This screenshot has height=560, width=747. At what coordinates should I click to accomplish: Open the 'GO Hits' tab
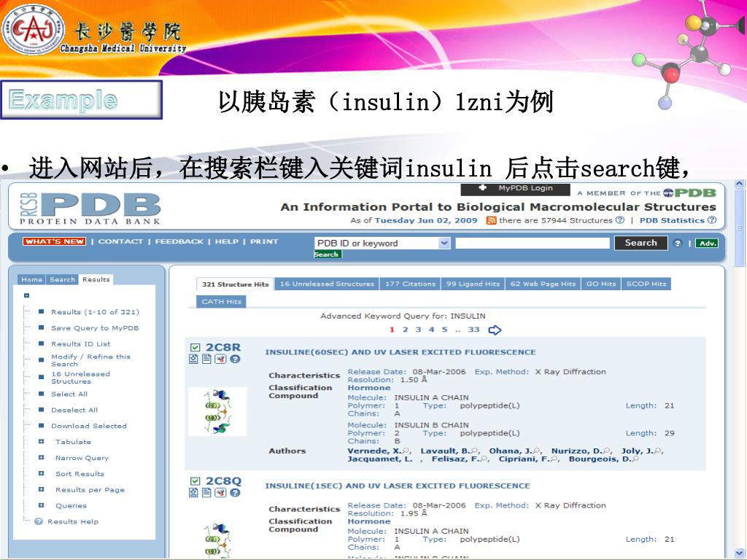pyautogui.click(x=601, y=284)
